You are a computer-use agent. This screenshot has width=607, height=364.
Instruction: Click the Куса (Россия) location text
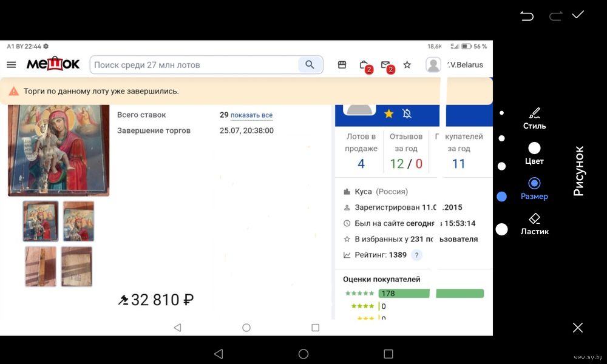point(381,192)
